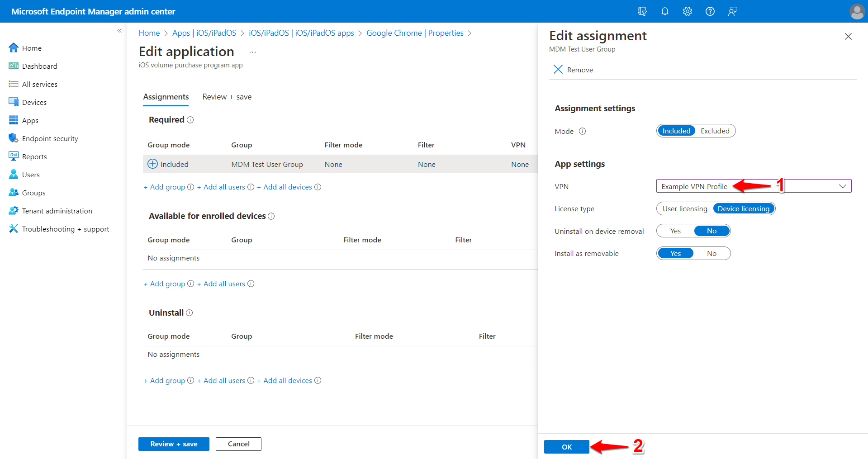
Task: Click the OK button in Edit assignment
Action: coord(566,446)
